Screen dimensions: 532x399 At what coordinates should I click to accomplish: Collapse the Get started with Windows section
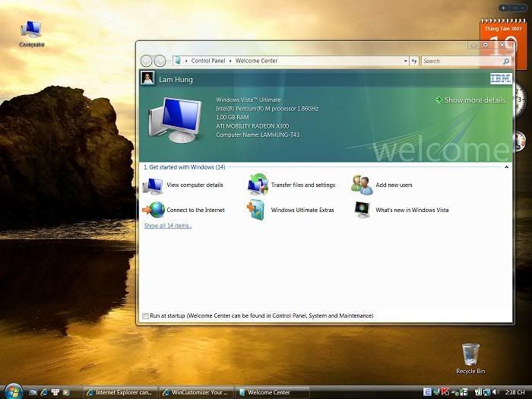click(507, 166)
